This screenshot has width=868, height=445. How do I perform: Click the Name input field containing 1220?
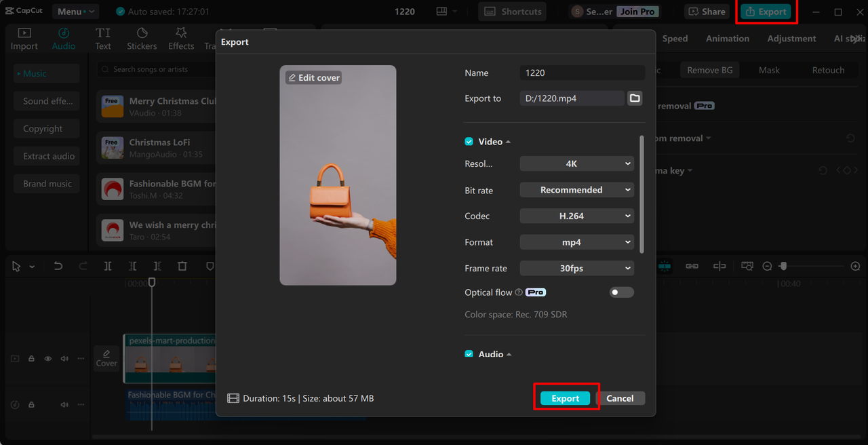tap(583, 73)
